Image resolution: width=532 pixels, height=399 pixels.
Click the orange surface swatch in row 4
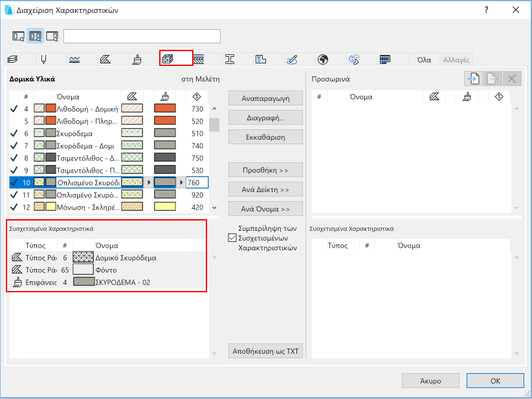165,109
